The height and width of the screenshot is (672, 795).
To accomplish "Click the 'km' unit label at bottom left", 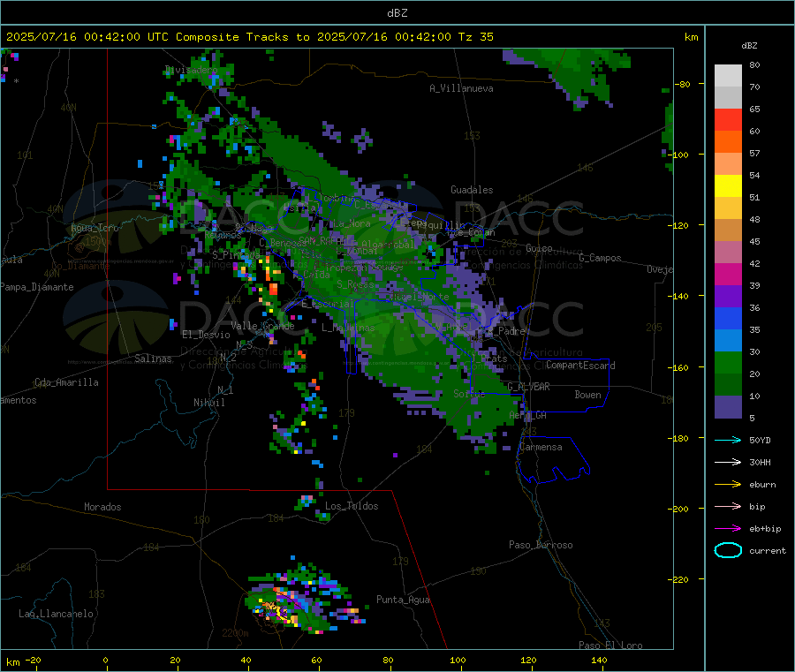I will pos(13,662).
